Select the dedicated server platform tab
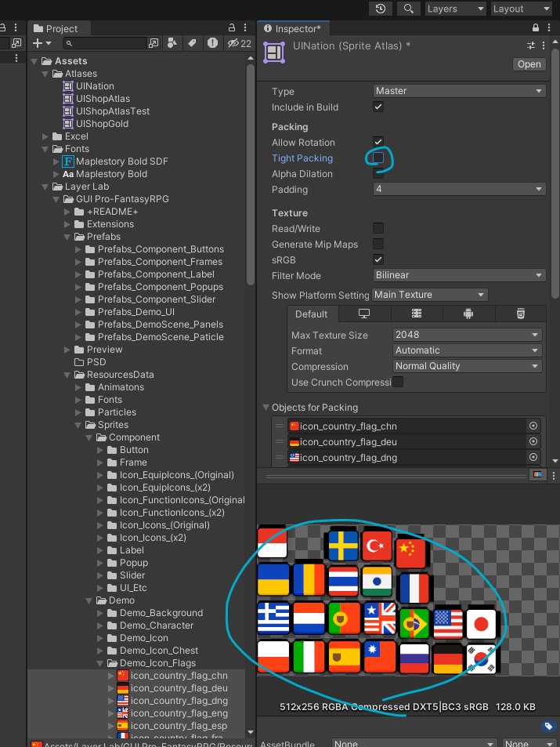 click(x=417, y=314)
